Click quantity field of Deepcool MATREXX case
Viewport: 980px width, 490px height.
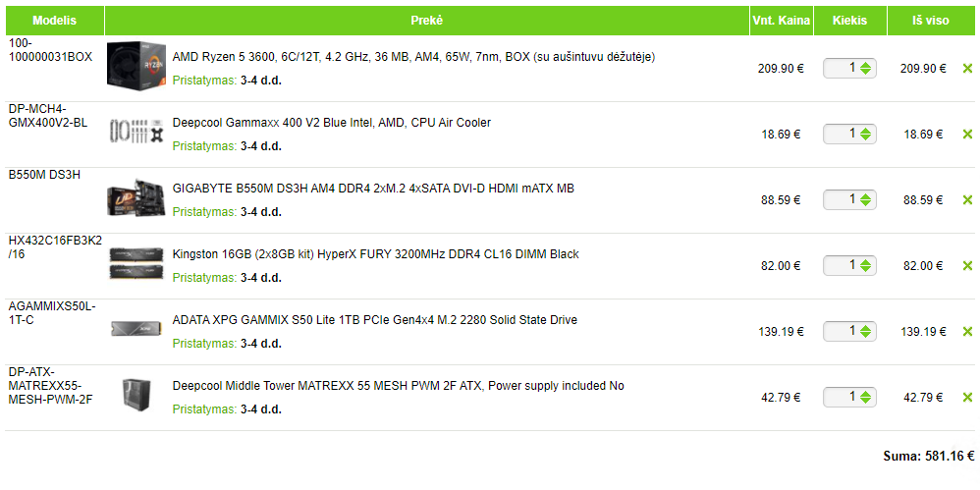843,398
